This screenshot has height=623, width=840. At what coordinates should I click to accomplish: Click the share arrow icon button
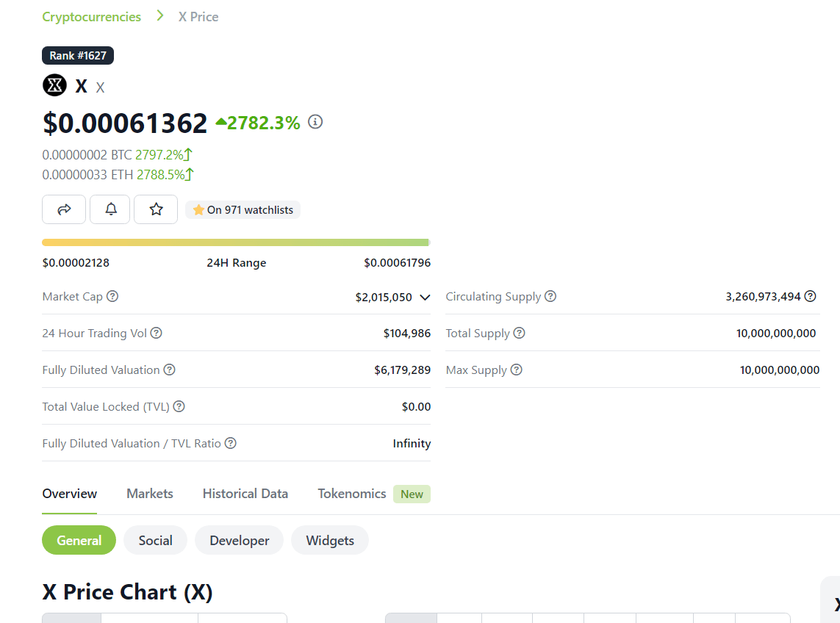click(64, 209)
